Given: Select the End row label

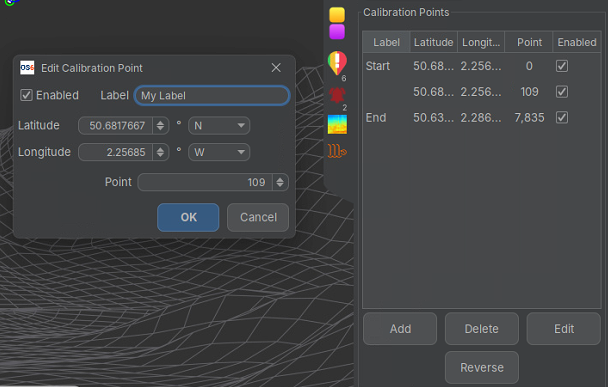Looking at the screenshot, I should (x=376, y=117).
